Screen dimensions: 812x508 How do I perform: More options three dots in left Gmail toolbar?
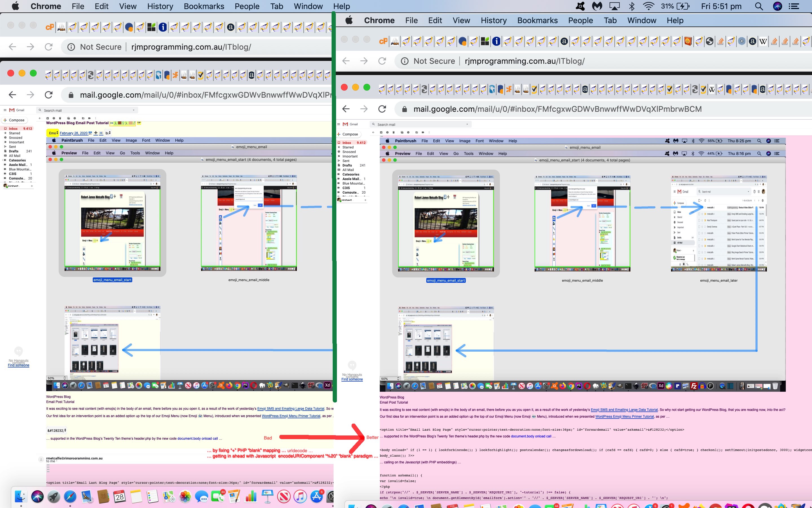96,118
